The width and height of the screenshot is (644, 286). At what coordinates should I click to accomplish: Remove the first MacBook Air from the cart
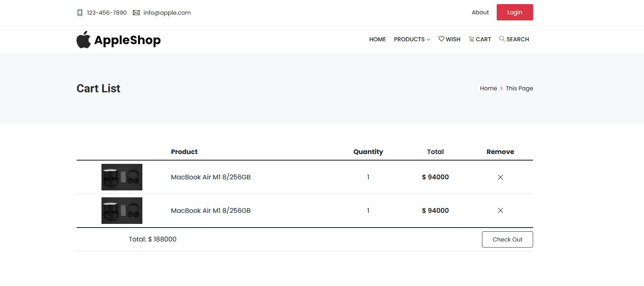[500, 177]
